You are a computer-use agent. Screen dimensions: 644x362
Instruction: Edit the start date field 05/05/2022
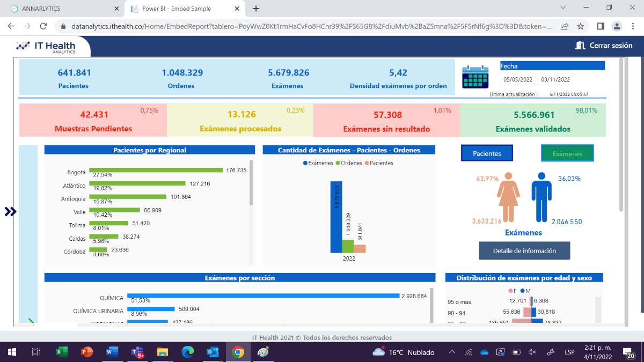point(517,79)
